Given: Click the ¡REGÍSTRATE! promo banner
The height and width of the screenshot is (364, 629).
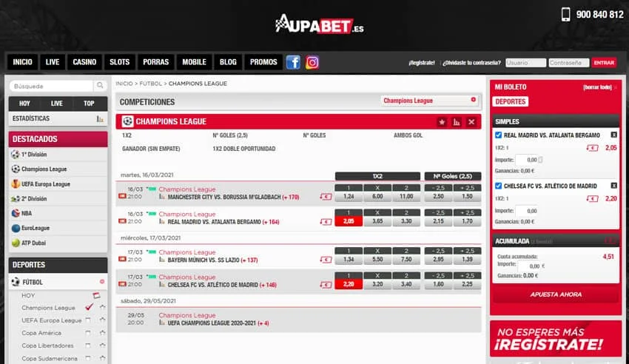Looking at the screenshot, I should tap(556, 339).
